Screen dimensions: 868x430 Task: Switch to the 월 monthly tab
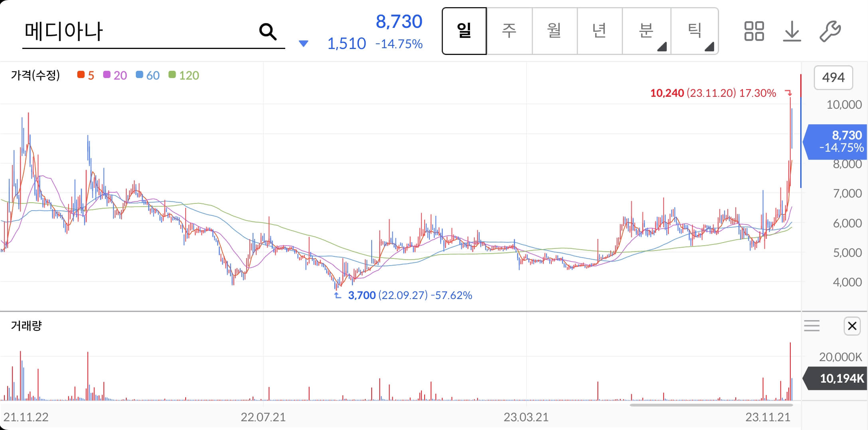(554, 31)
